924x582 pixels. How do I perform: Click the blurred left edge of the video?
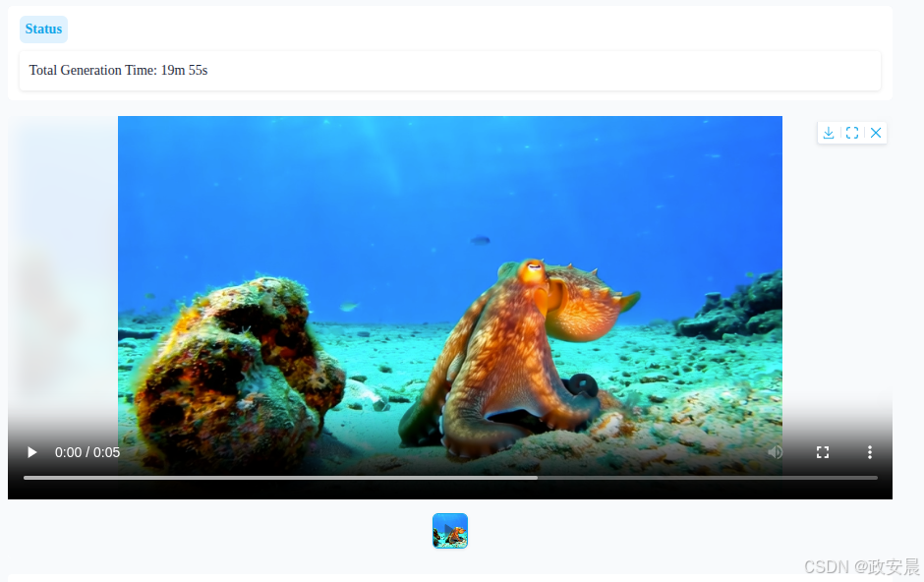(x=59, y=295)
